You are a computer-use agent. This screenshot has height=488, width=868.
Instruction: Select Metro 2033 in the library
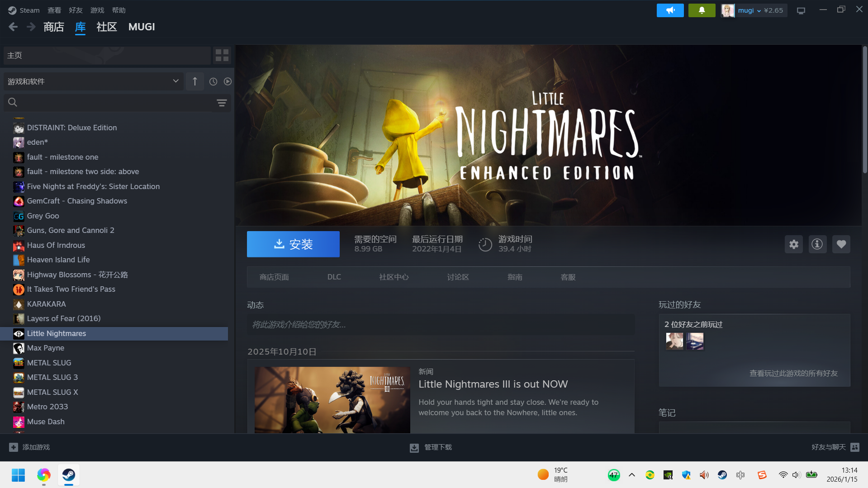point(114,407)
